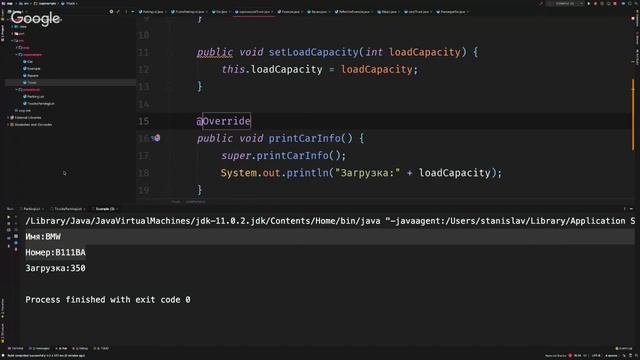Click the java command path line in console
Image resolution: width=640 pixels, height=360 pixels.
330,221
